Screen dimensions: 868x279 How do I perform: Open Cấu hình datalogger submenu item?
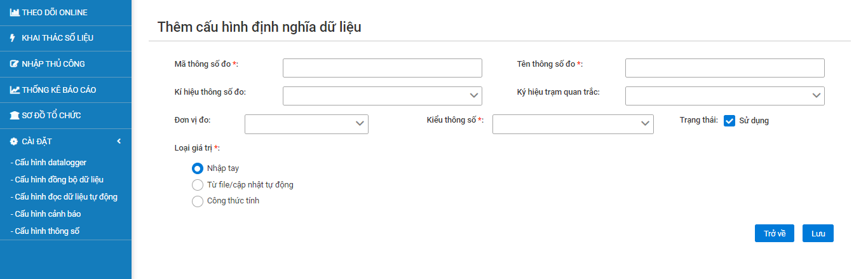[x=49, y=163]
